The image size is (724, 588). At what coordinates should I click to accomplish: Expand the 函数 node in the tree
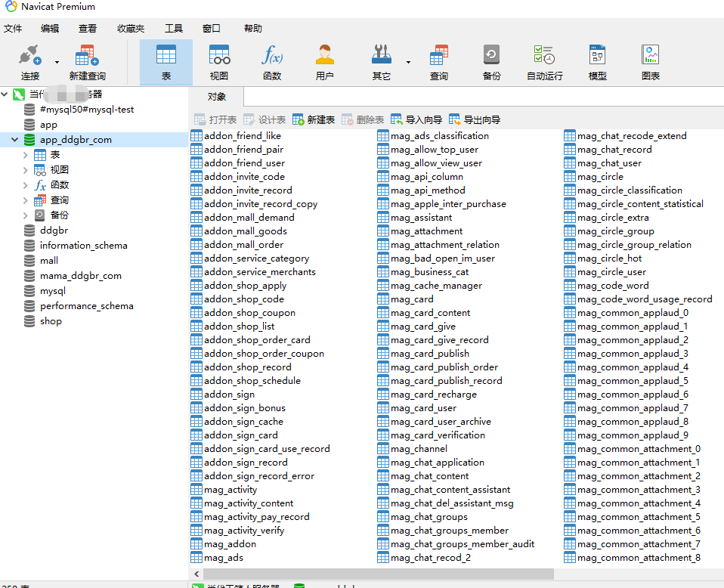pyautogui.click(x=26, y=186)
